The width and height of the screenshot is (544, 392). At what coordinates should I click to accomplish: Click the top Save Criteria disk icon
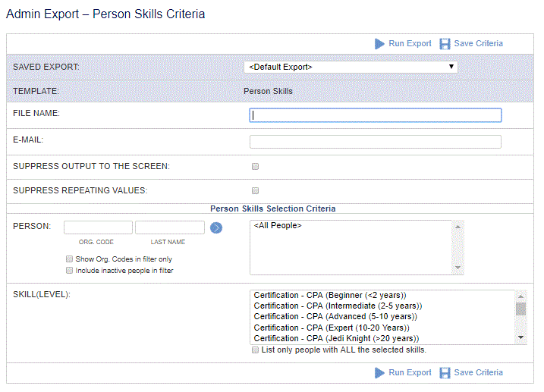(445, 44)
